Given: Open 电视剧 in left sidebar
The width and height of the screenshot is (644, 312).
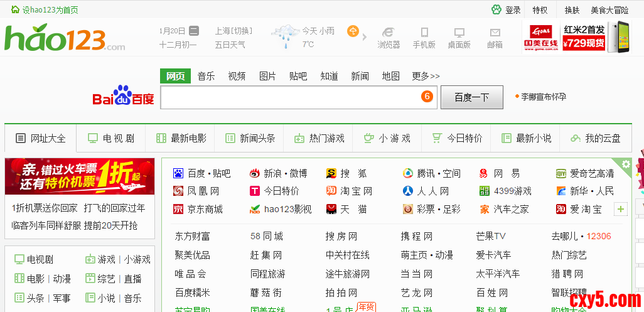Looking at the screenshot, I should (x=40, y=259).
